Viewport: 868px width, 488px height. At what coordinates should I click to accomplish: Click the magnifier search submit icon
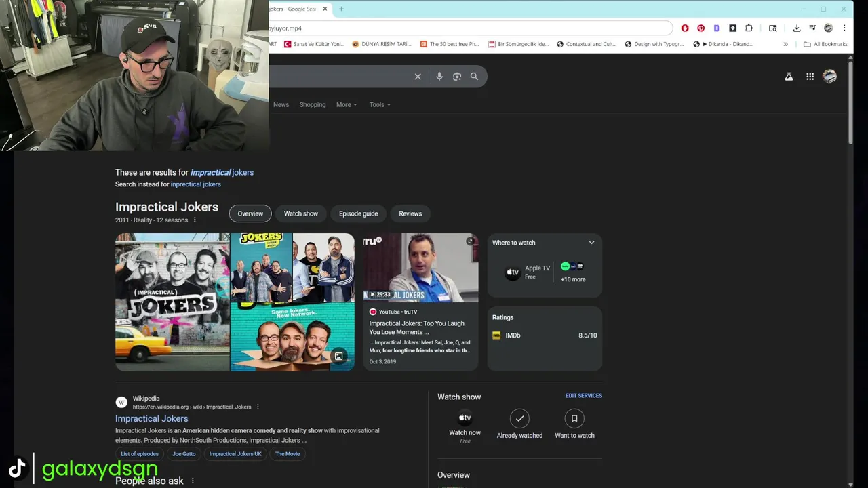474,77
